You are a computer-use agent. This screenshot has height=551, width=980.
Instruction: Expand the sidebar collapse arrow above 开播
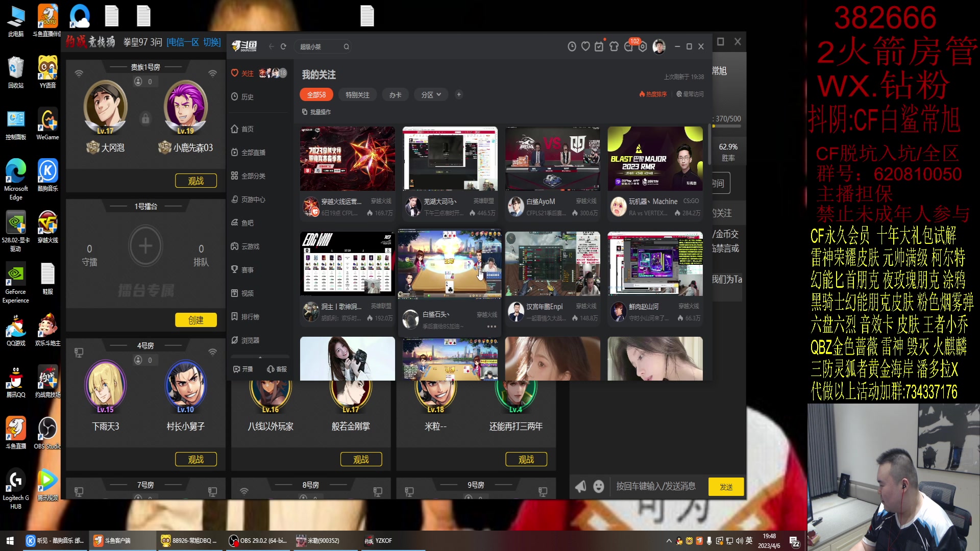(x=260, y=357)
